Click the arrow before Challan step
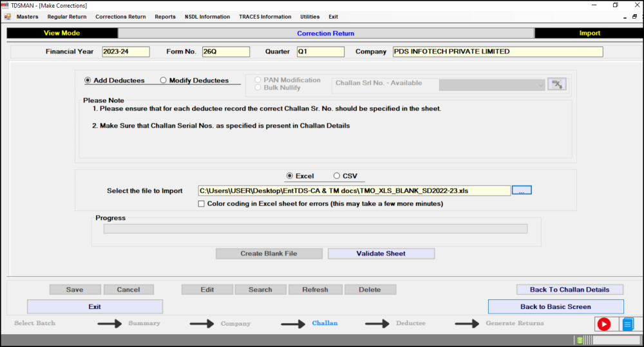 [x=293, y=324]
